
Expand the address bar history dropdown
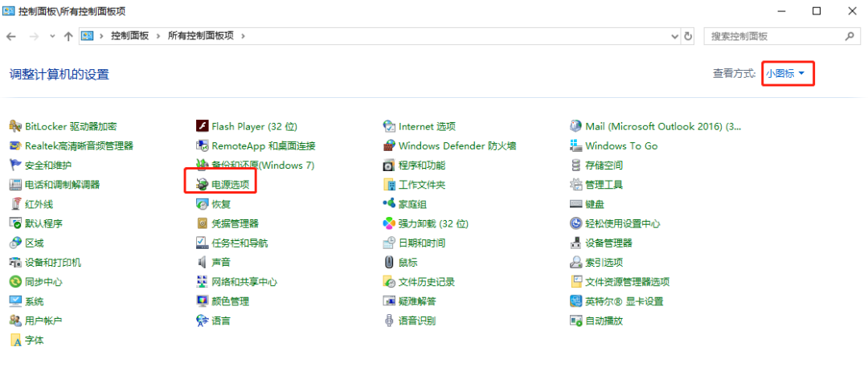pos(675,36)
